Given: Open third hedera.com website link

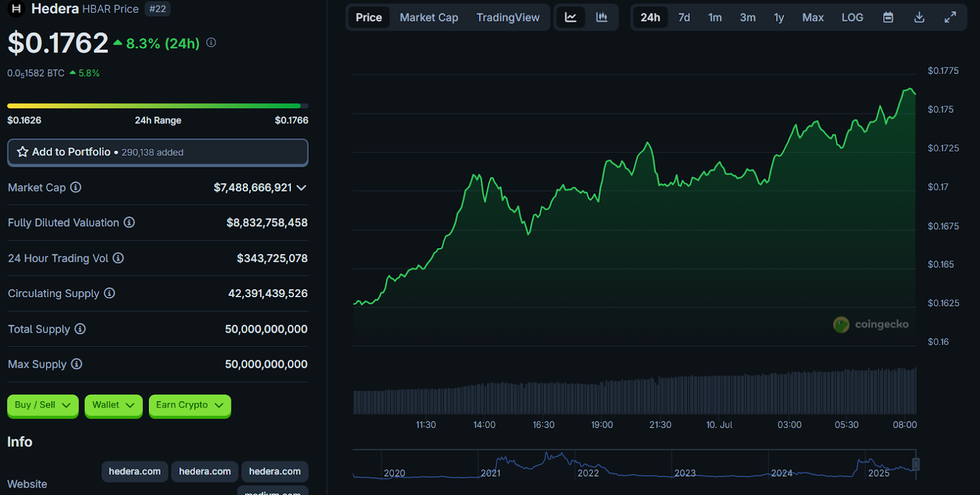Looking at the screenshot, I should 275,472.
